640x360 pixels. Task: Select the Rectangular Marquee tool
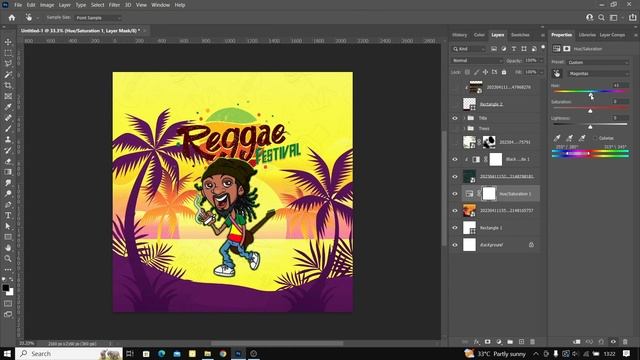[x=8, y=53]
